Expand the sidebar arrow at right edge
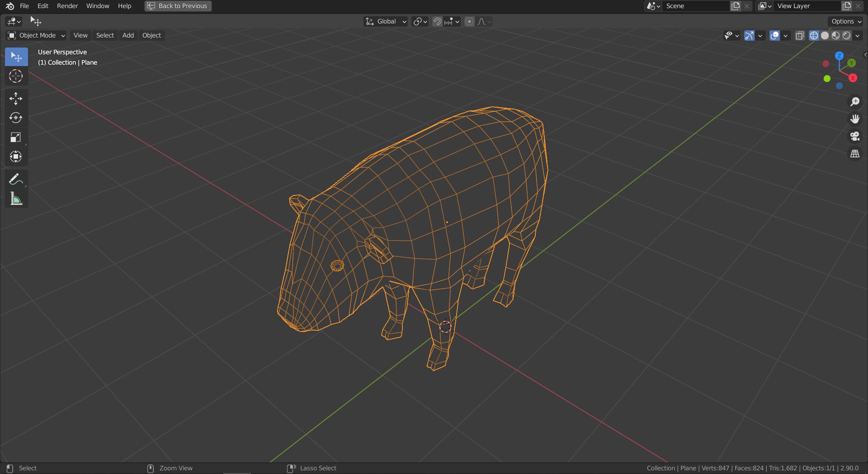Image resolution: width=868 pixels, height=474 pixels. 865,55
